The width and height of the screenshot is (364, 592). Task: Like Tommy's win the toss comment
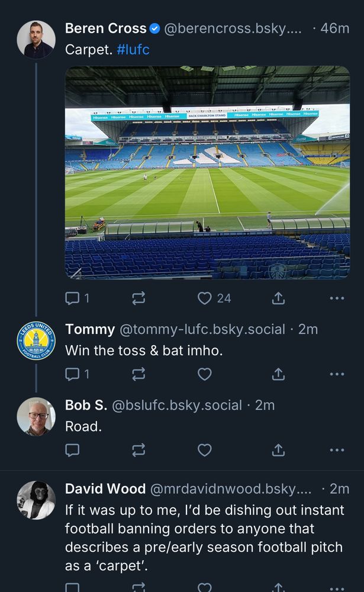pyautogui.click(x=205, y=374)
